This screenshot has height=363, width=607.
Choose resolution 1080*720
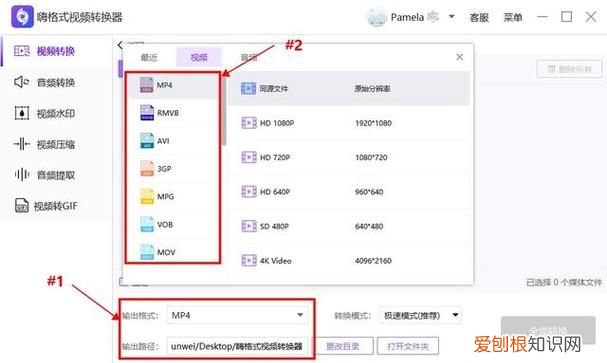(371, 157)
